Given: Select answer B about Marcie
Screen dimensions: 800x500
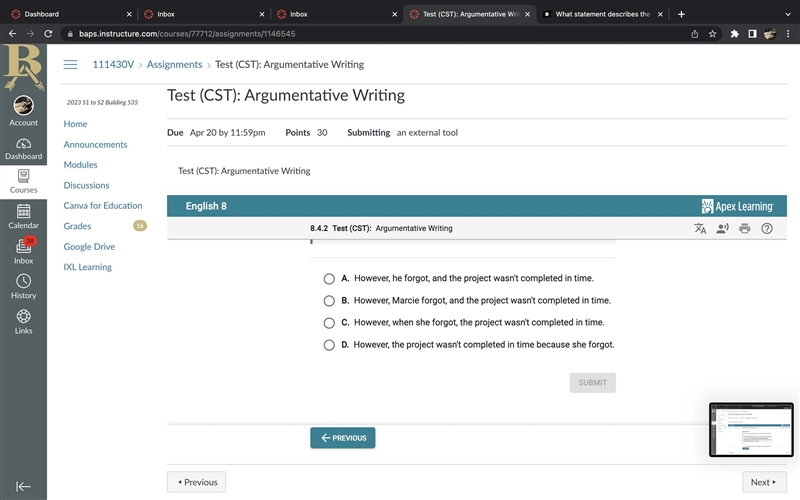Looking at the screenshot, I should 329,301.
